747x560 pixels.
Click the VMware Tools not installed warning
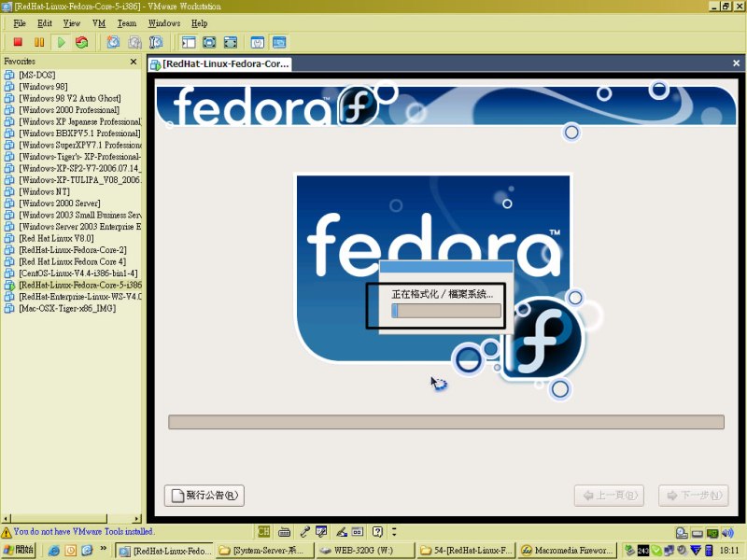pos(78,531)
